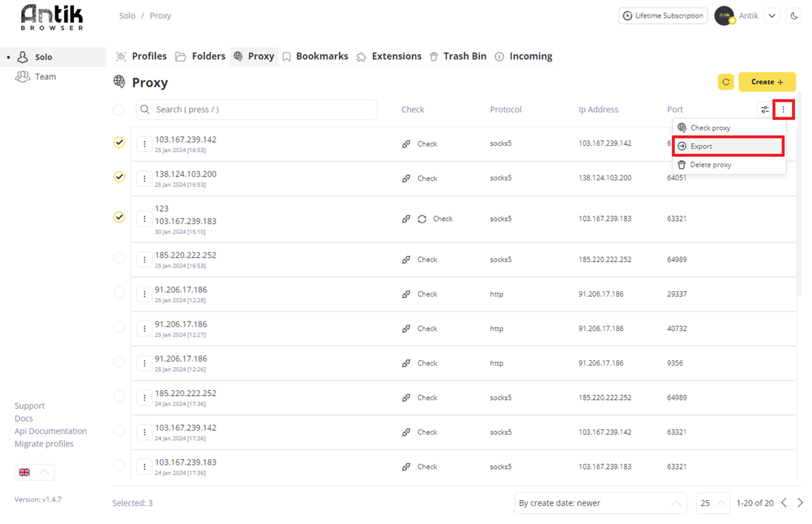Image resolution: width=812 pixels, height=524 pixels.
Task: Toggle dark mode with the moon icon
Action: coord(794,16)
